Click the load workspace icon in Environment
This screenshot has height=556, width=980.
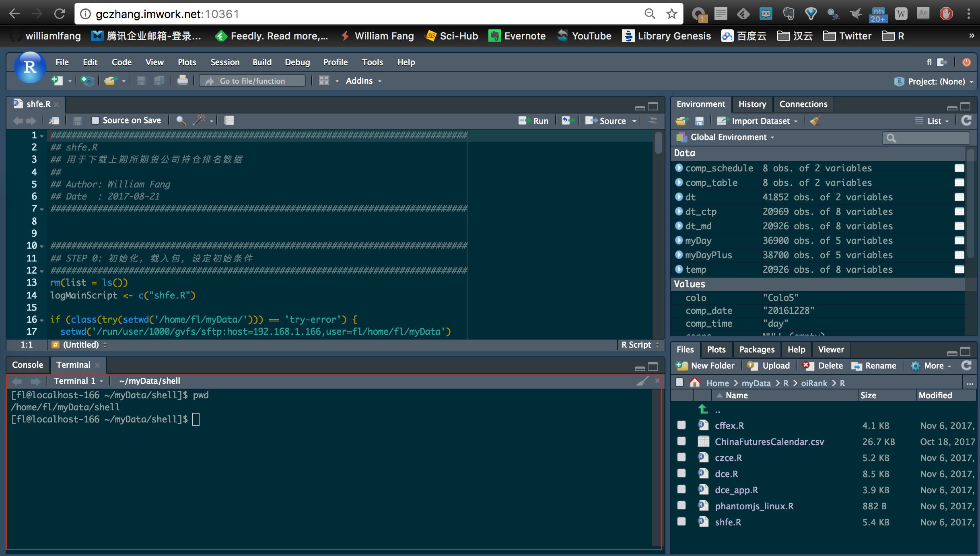click(682, 121)
